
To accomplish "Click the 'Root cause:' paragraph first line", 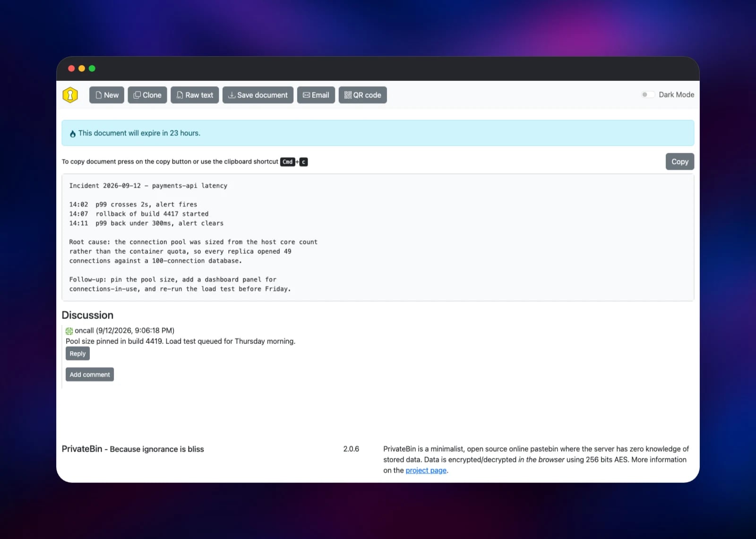I will click(x=193, y=242).
